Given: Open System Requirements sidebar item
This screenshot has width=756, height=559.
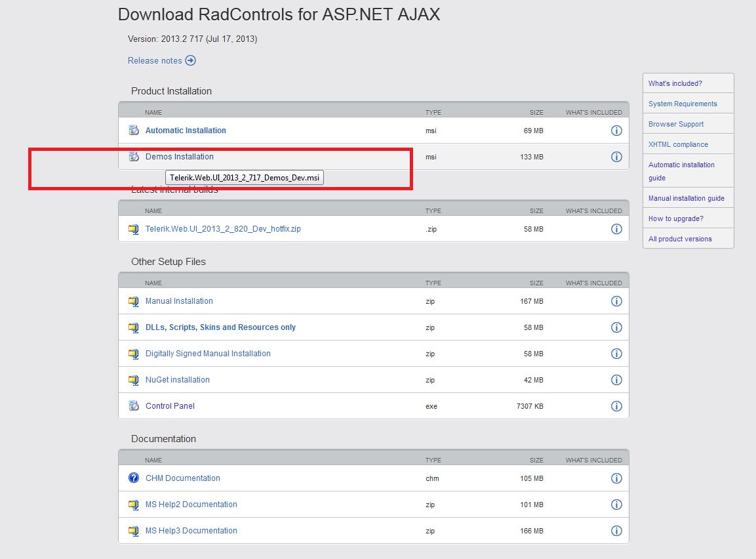Looking at the screenshot, I should coord(683,104).
